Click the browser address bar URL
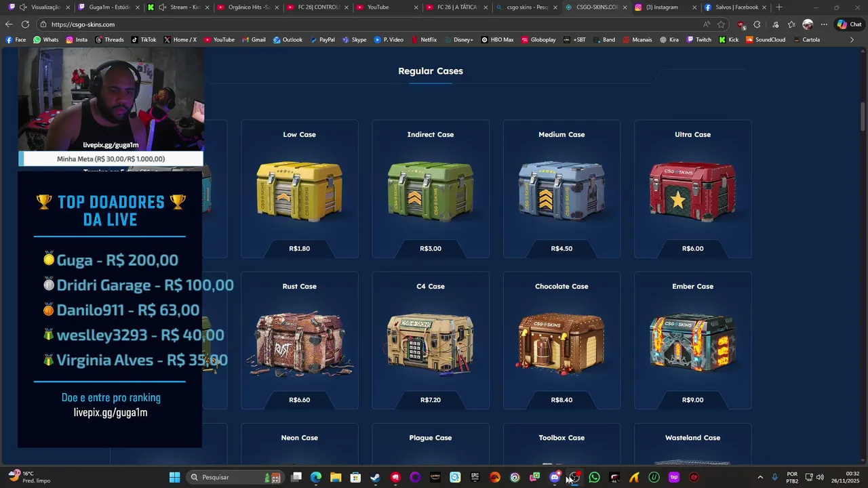 pos(83,24)
